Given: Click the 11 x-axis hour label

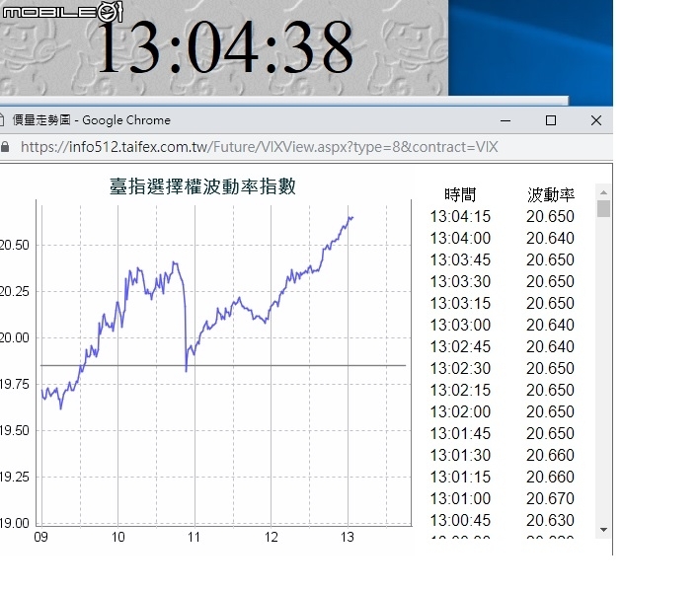Looking at the screenshot, I should click(x=194, y=537).
